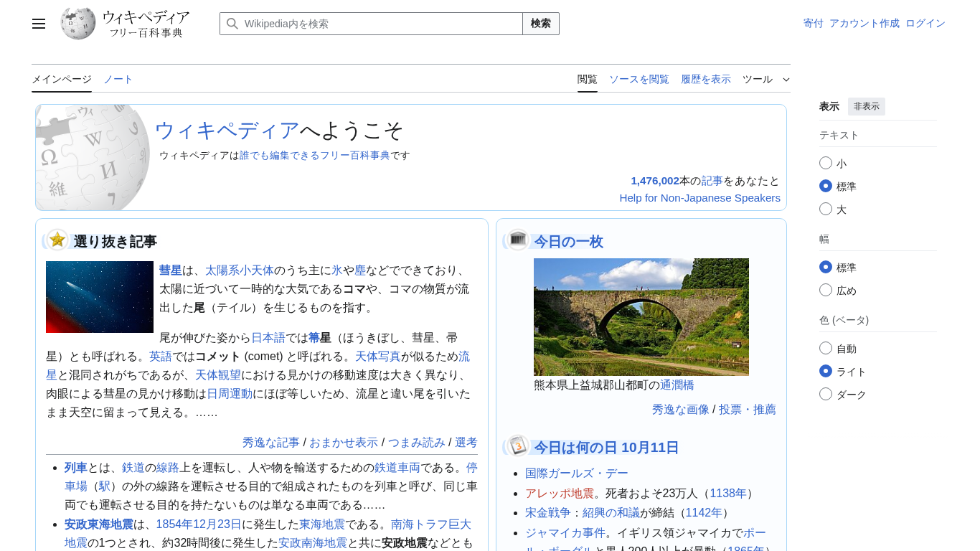This screenshot has height=551, width=980.
Task: Select the ライト color radio button
Action: click(826, 372)
